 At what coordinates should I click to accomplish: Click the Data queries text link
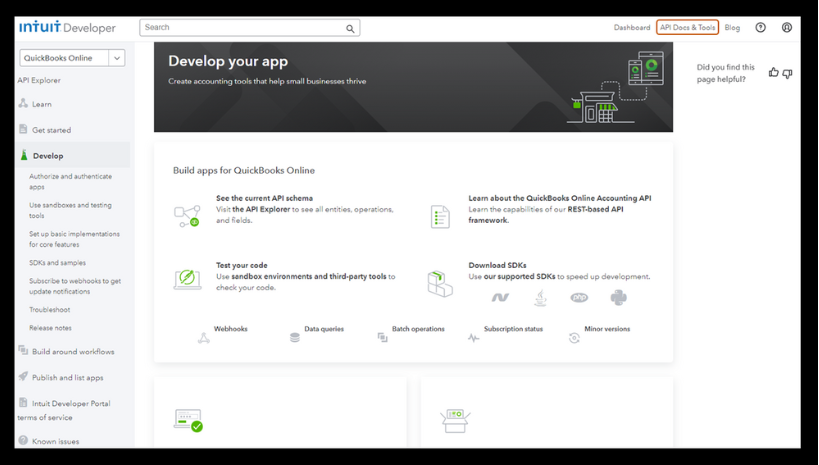point(324,329)
